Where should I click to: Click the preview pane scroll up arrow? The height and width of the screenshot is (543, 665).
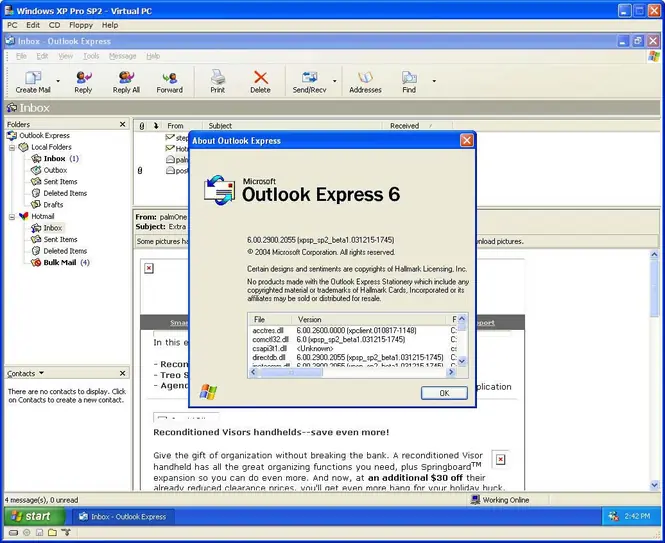(654, 255)
